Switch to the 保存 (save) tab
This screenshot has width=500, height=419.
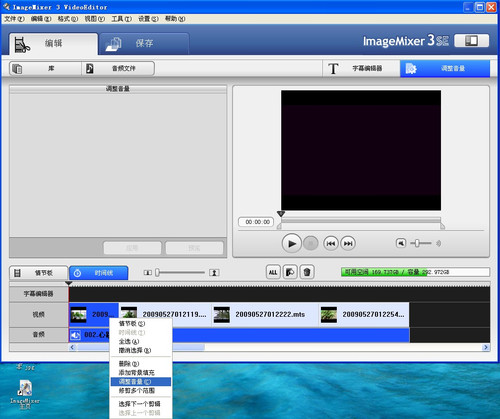[x=144, y=44]
